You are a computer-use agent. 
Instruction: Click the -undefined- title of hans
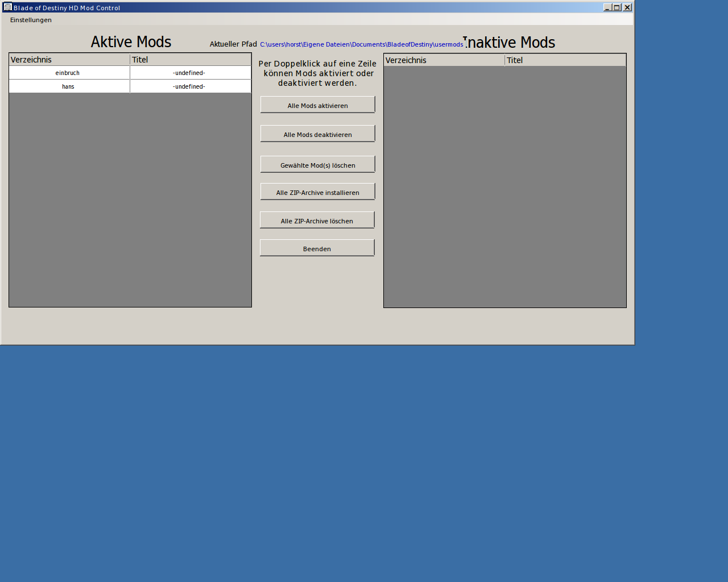191,86
